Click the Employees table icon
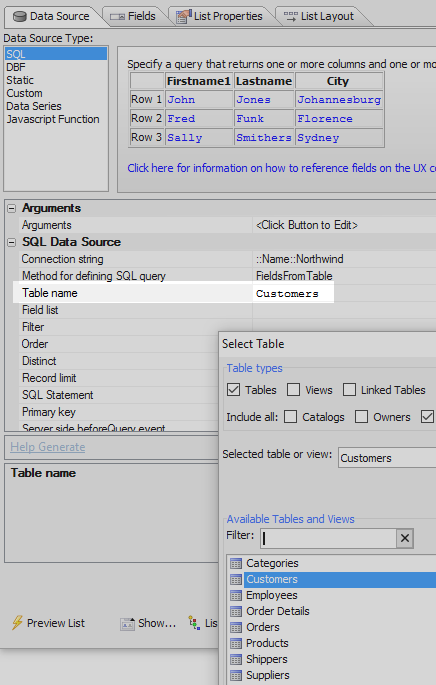Screen dimensions: 436x685 coord(236,595)
